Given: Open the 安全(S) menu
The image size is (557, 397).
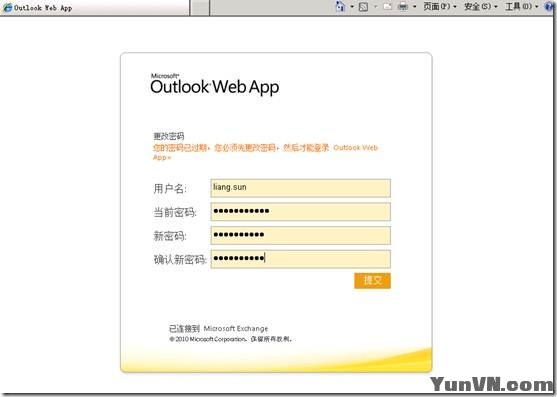Looking at the screenshot, I should tap(480, 6).
